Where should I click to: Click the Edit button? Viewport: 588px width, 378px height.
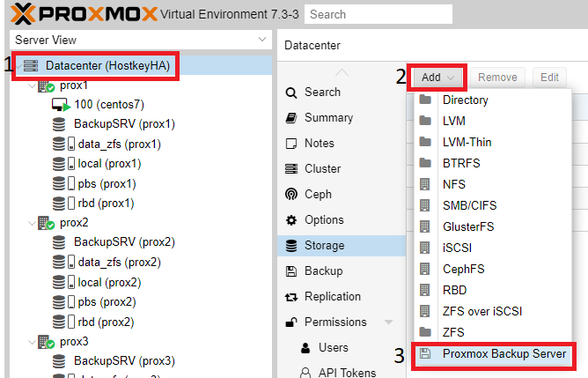[549, 78]
